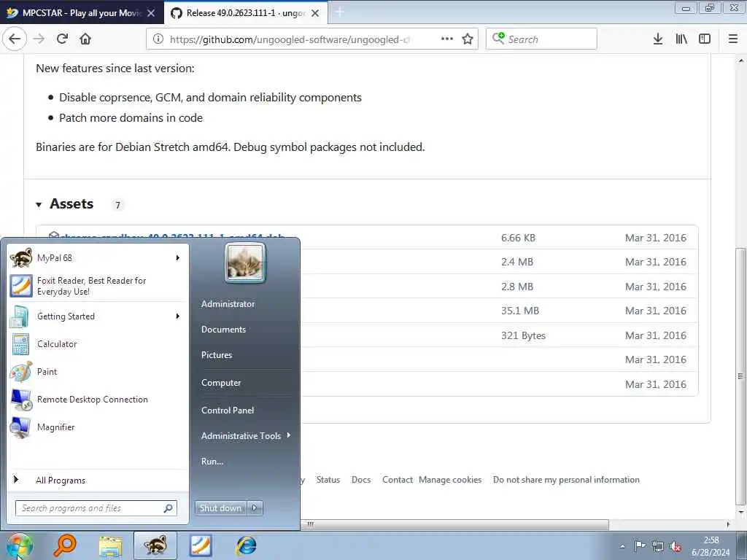Launch Magnifier from Start menu
Image resolution: width=747 pixels, height=560 pixels.
click(98, 427)
